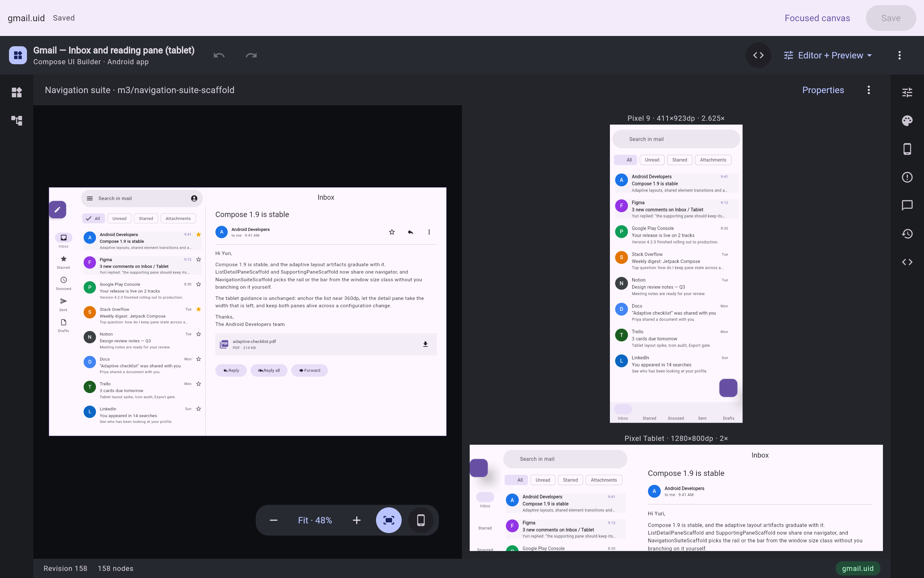Zoom in with the plus button
The height and width of the screenshot is (578, 924).
click(x=357, y=520)
